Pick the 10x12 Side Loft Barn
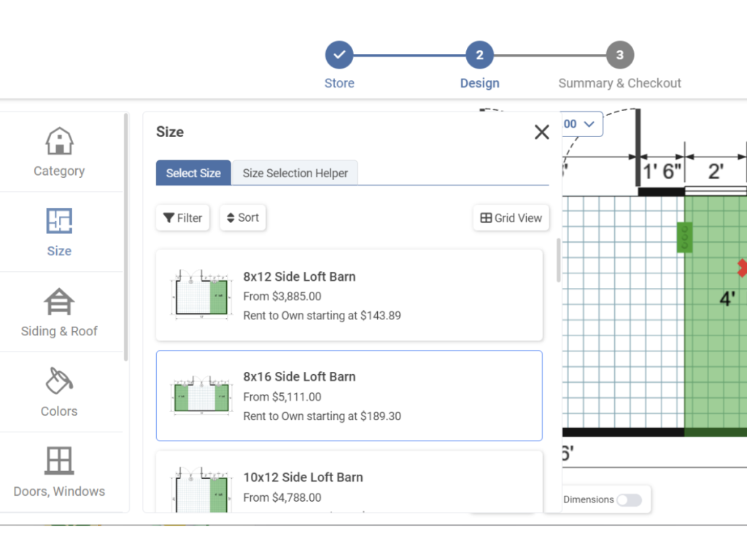 (349, 482)
